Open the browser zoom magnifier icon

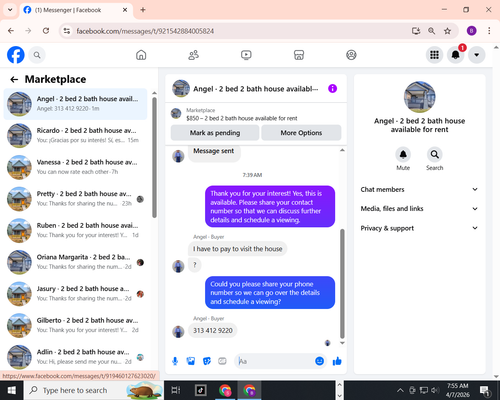431,31
